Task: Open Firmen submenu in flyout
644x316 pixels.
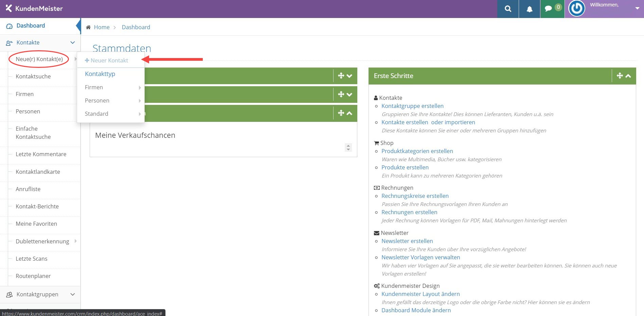Action: pyautogui.click(x=111, y=87)
